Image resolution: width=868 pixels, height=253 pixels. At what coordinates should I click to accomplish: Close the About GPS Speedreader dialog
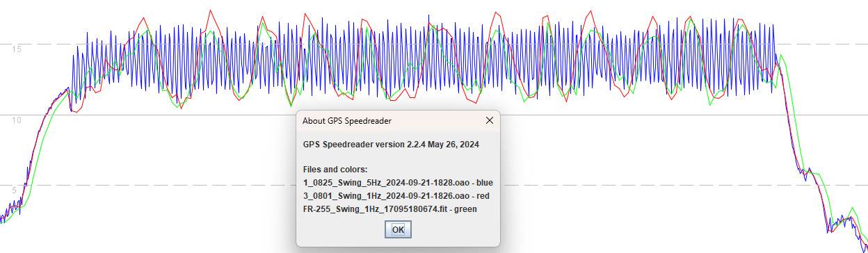[489, 120]
